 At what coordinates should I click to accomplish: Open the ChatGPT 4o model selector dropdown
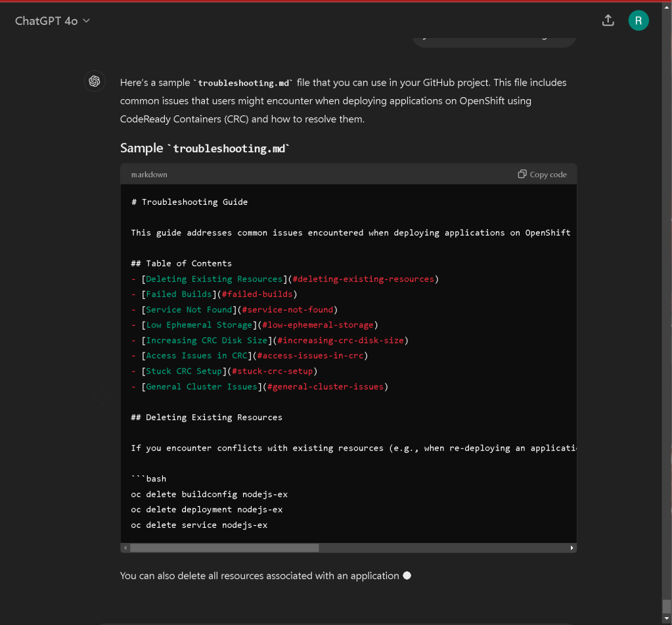[x=53, y=21]
